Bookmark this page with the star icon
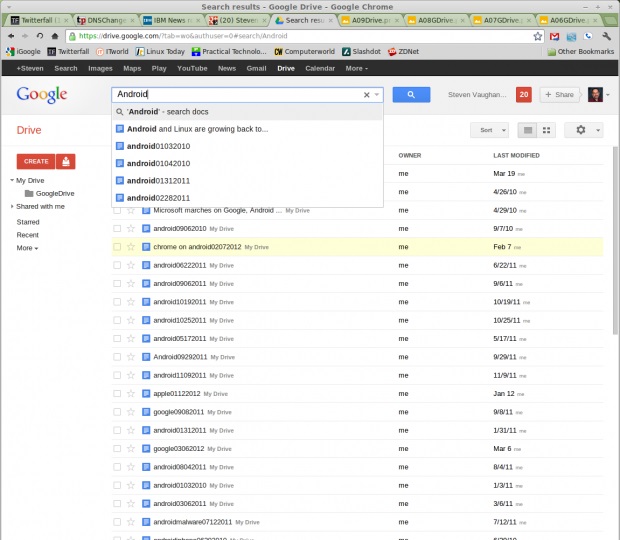The width and height of the screenshot is (620, 540). pyautogui.click(x=537, y=36)
